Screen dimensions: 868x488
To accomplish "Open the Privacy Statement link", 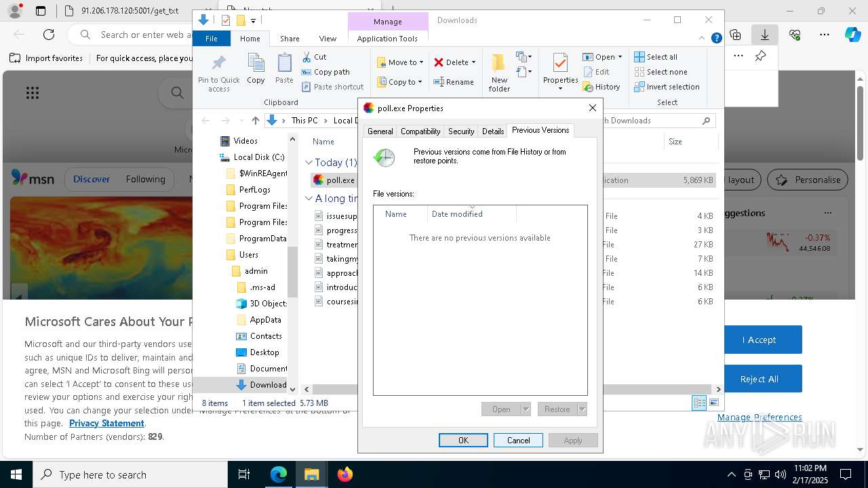I will coord(106,423).
